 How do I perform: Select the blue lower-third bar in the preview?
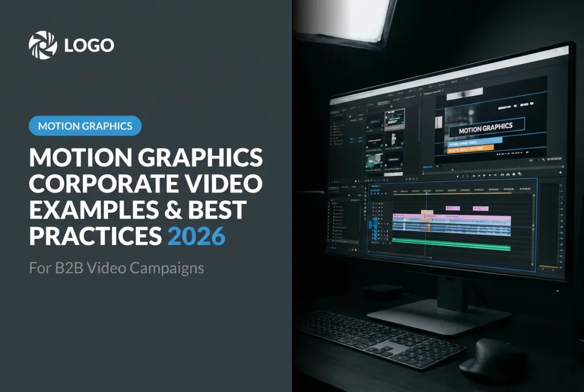[x=475, y=142]
